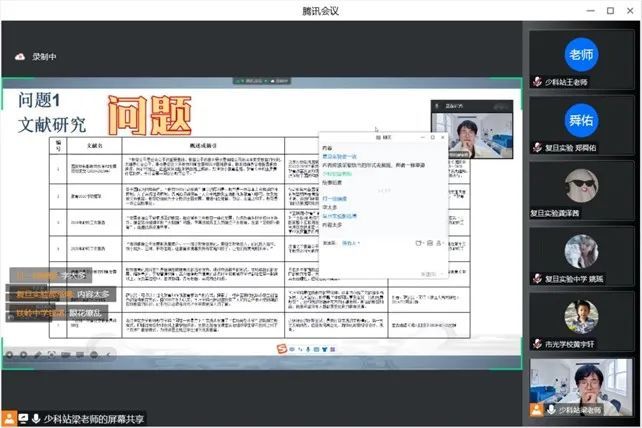Screen dimensions: 642x428
Task: Click the Sogou voice input microphone icon
Action: [x=308, y=349]
